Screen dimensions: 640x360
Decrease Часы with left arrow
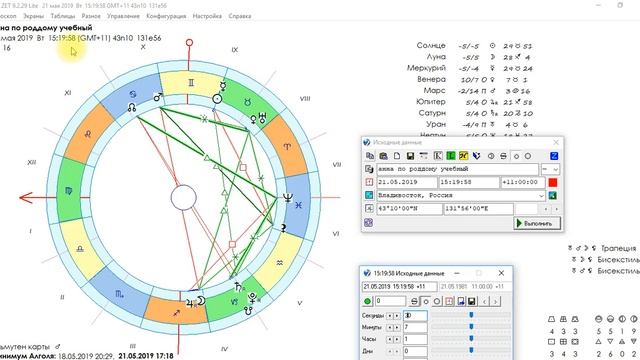click(x=390, y=339)
